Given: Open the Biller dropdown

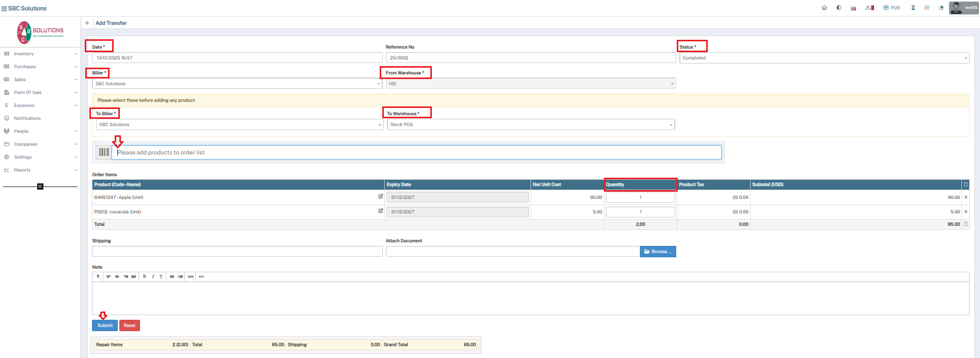Looking at the screenshot, I should point(237,84).
